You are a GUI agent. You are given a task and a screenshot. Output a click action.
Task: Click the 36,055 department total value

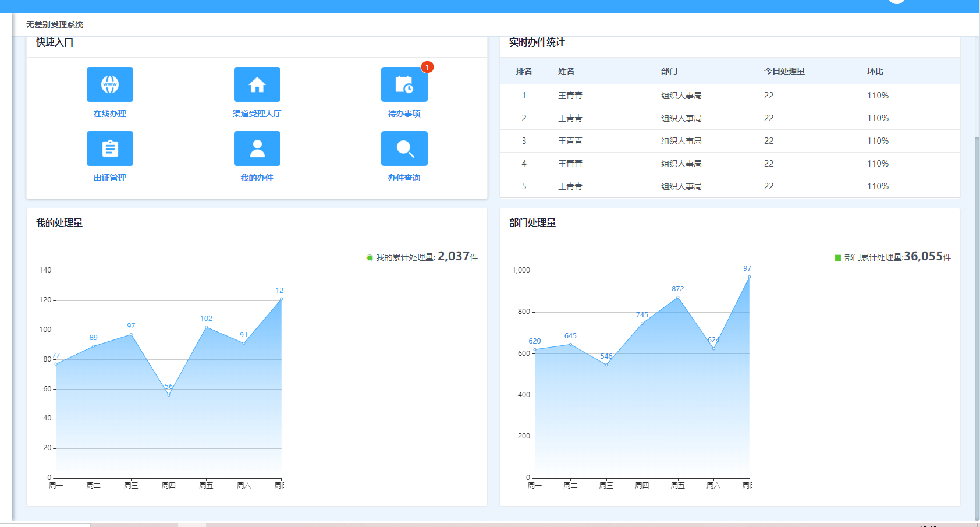click(x=923, y=256)
